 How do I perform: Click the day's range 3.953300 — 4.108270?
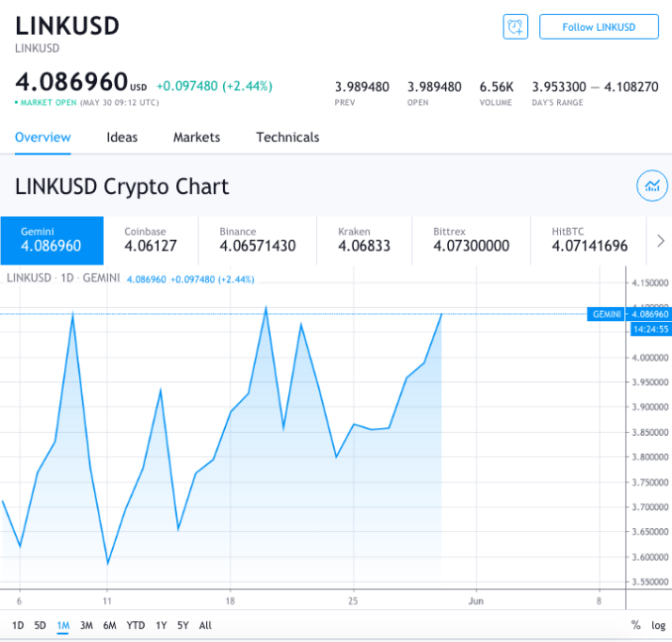point(595,87)
